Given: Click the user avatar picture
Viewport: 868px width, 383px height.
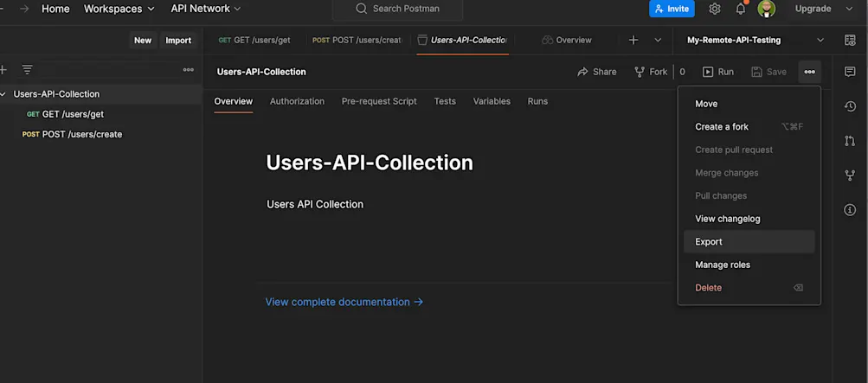Looking at the screenshot, I should click(767, 9).
